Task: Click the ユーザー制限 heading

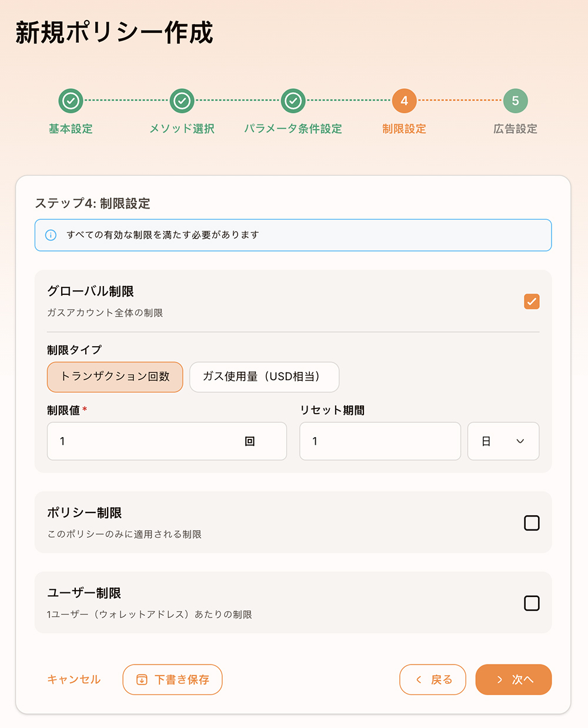Action: pos(84,593)
